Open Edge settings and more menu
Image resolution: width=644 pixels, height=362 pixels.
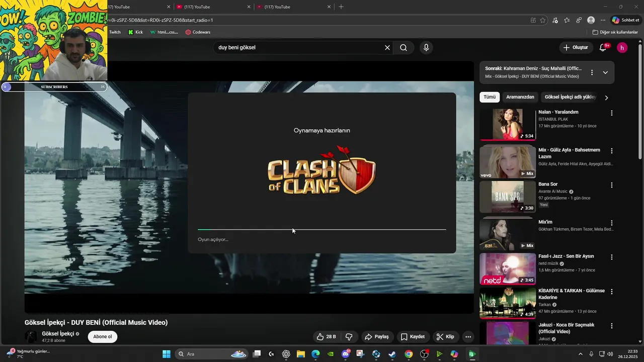click(x=603, y=20)
